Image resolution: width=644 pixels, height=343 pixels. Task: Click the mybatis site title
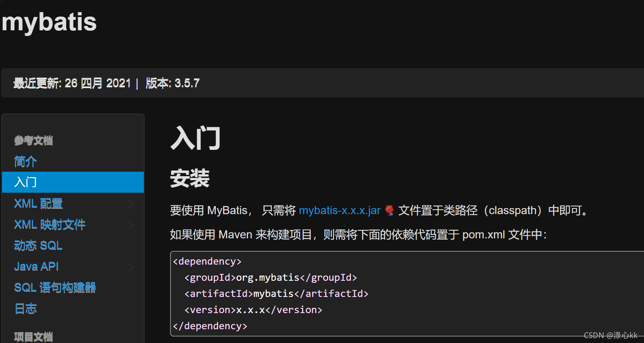click(x=49, y=22)
